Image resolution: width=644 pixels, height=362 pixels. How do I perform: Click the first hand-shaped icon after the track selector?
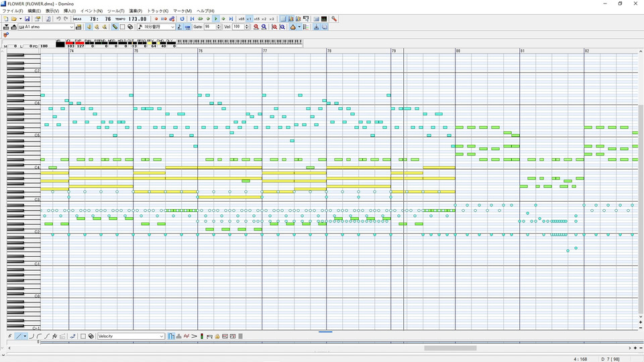click(89, 27)
